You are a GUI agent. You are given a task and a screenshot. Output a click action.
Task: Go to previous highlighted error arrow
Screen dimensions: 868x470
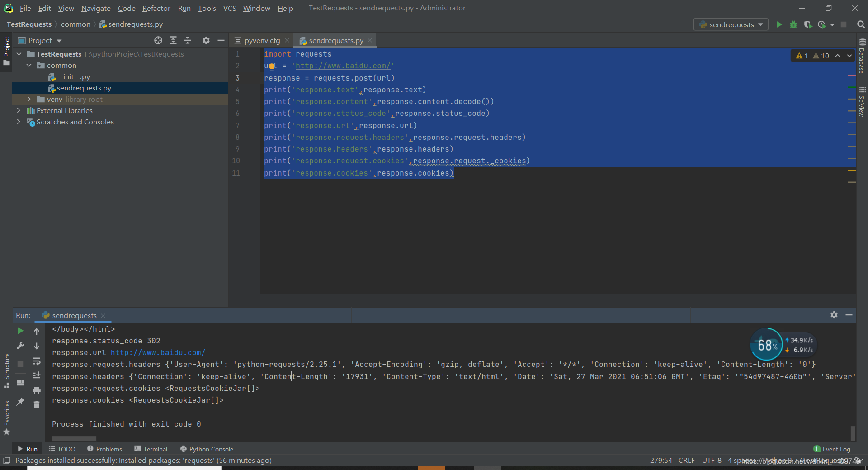838,56
